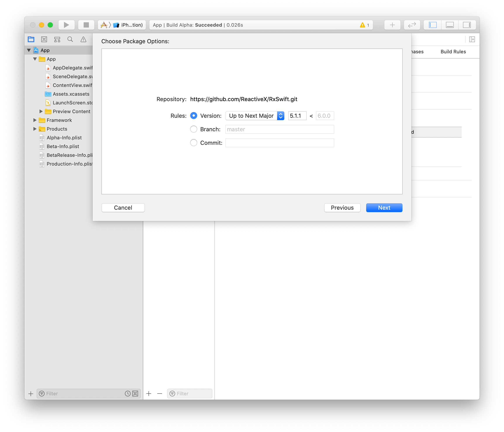Open the Symbol navigator
This screenshot has height=432, width=504.
[57, 39]
